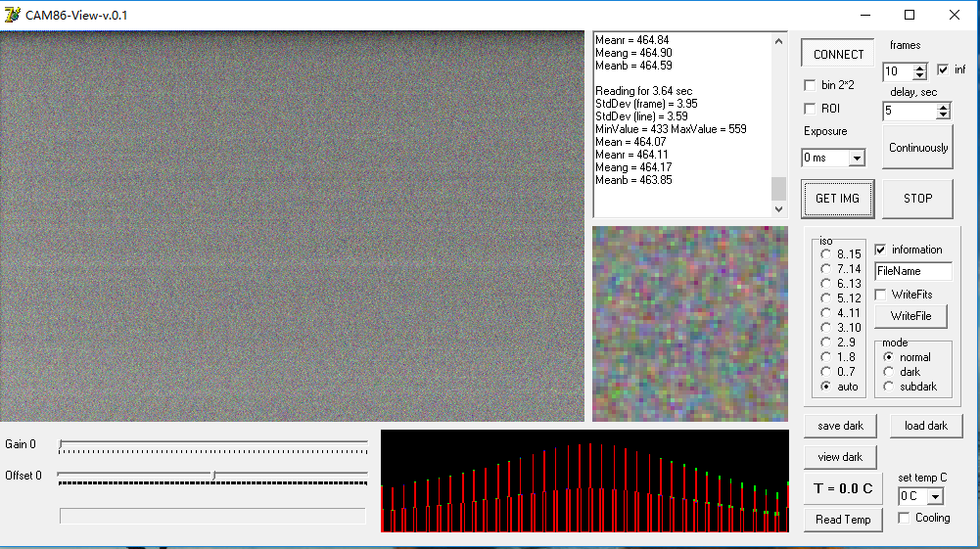Click the Gain slider thumb
Viewport: 980px width, 549px height.
(61, 444)
